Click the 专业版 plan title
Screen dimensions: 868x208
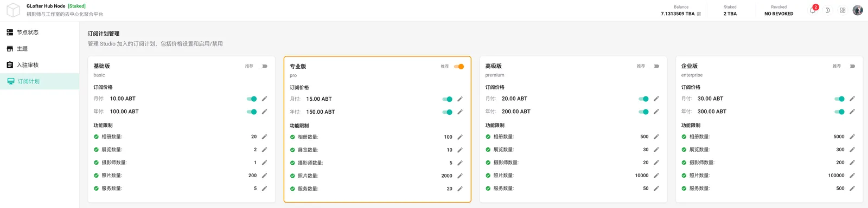[x=298, y=66]
